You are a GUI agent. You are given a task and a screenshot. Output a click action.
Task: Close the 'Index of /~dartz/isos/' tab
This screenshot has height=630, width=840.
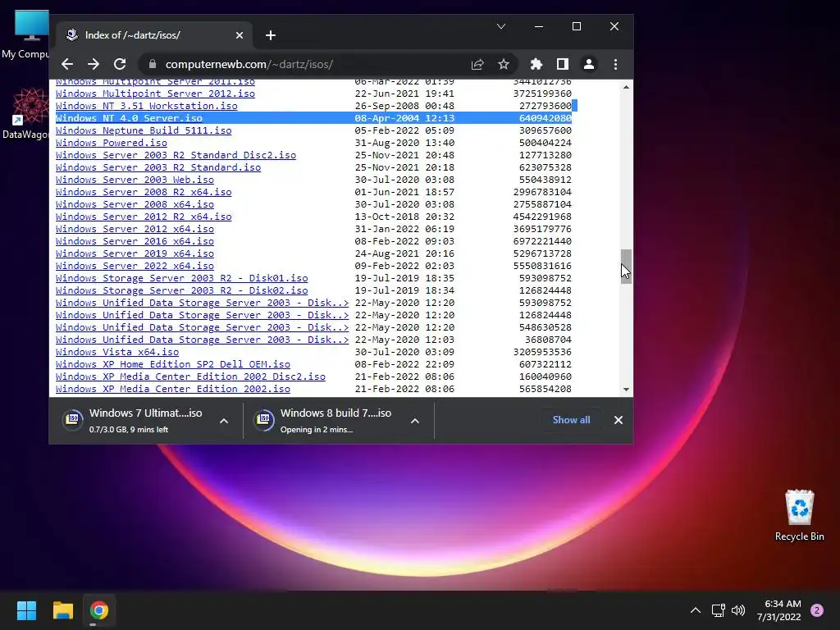coord(240,35)
